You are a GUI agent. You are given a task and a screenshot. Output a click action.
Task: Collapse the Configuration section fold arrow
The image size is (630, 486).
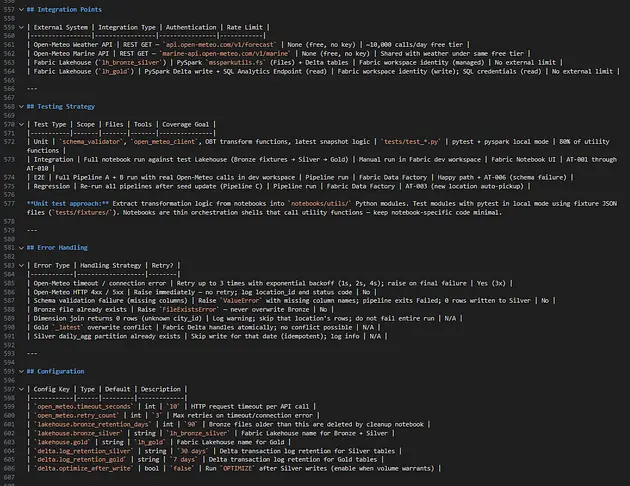pyautogui.click(x=21, y=372)
